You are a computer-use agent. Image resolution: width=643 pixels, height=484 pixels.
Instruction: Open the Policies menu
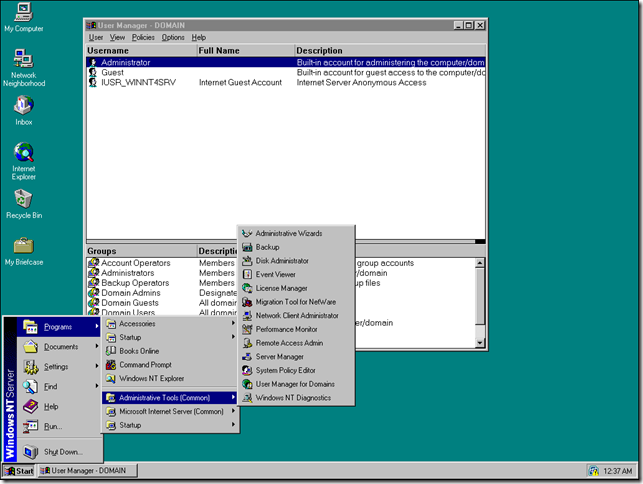point(143,37)
